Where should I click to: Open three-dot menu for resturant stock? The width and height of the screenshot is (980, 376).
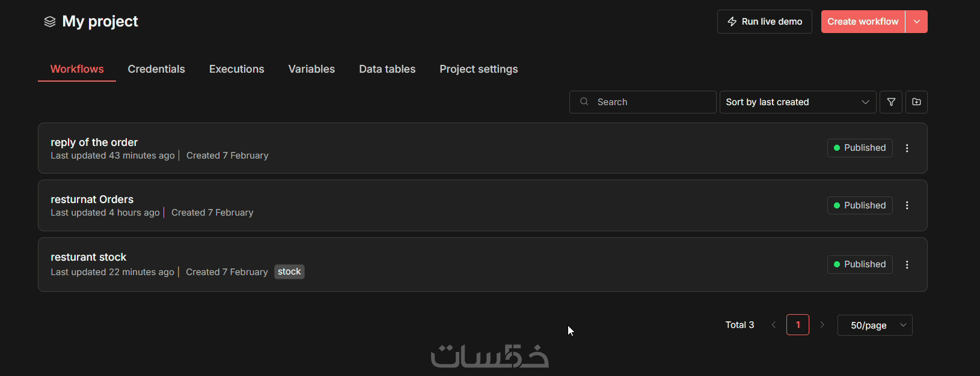click(907, 265)
